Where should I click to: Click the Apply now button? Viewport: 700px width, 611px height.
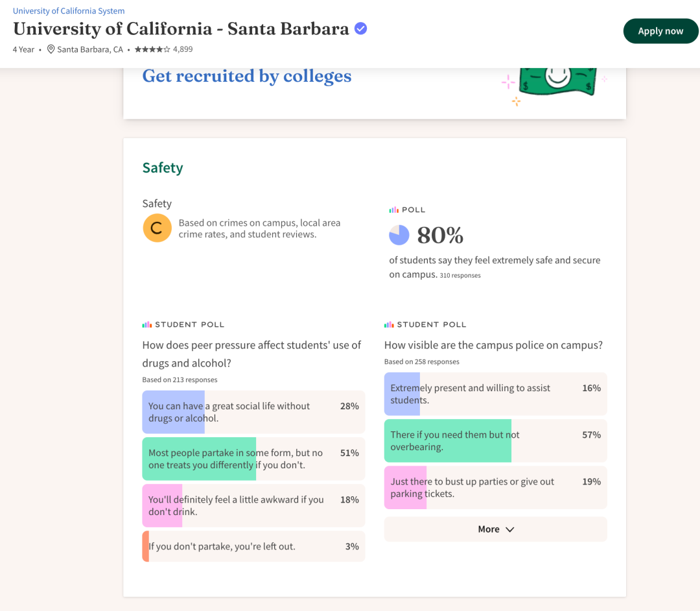pyautogui.click(x=660, y=31)
